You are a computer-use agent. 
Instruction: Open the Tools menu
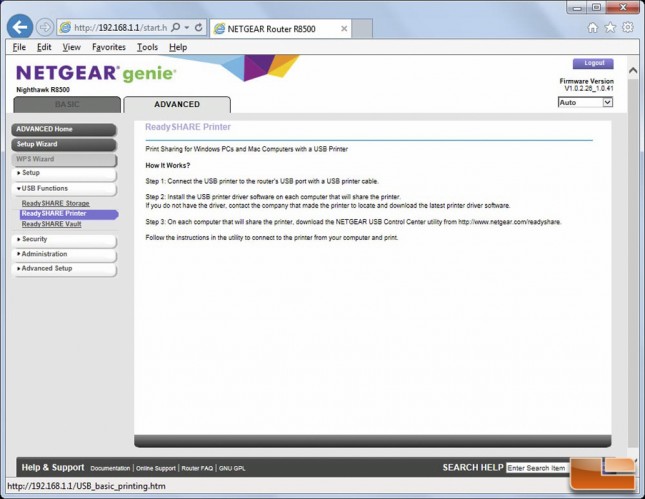pos(147,47)
